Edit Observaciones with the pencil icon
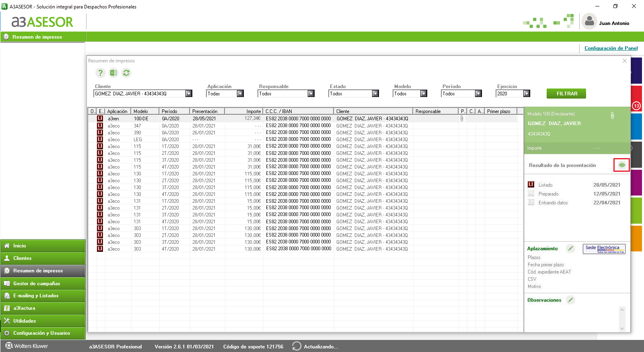644x352 pixels. coord(570,300)
